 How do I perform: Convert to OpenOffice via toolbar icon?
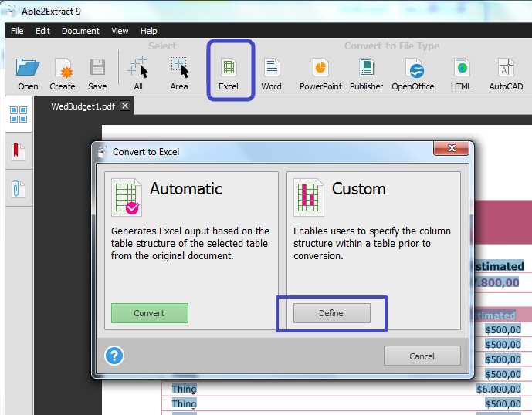[x=413, y=74]
